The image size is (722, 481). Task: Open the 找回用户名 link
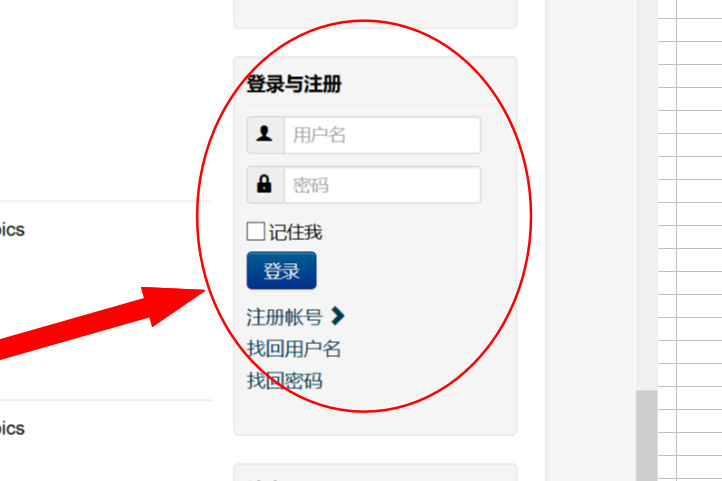pyautogui.click(x=294, y=349)
